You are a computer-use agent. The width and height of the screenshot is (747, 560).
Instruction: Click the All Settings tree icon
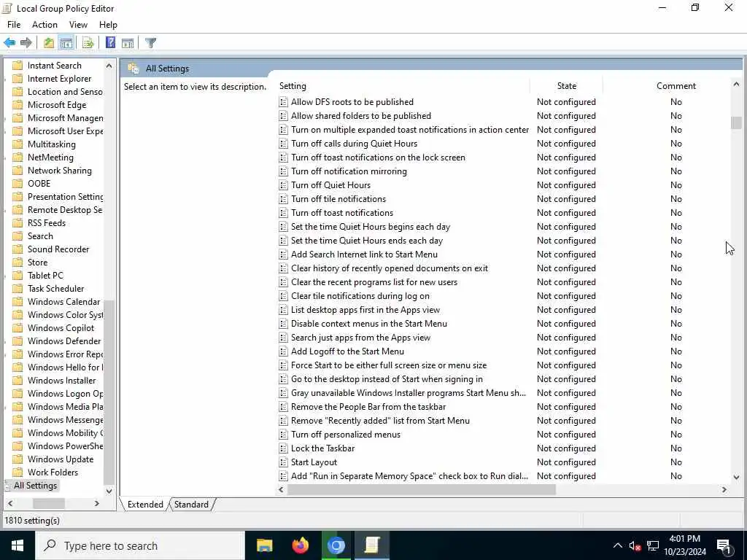pyautogui.click(x=7, y=486)
